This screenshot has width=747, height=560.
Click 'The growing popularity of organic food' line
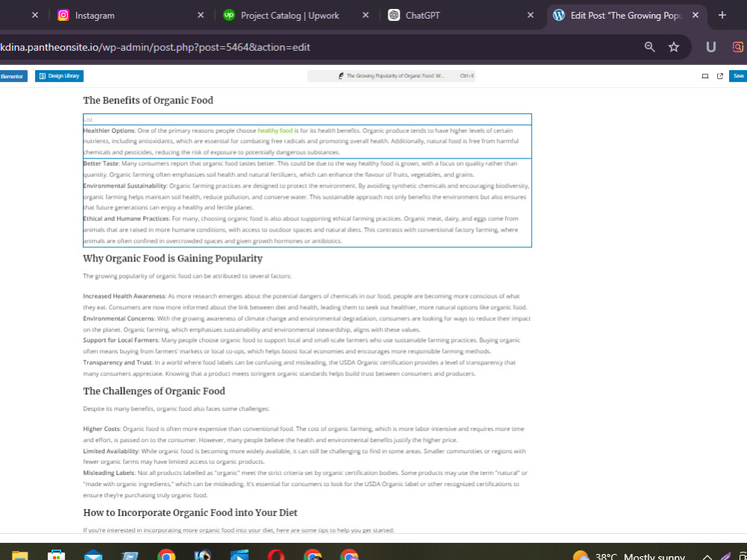(187, 276)
